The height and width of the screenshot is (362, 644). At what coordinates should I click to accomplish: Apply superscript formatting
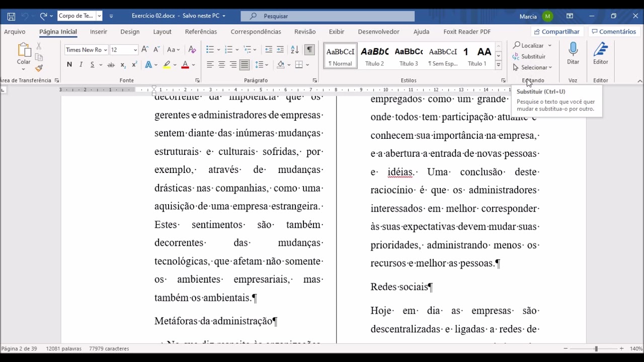pyautogui.click(x=134, y=65)
